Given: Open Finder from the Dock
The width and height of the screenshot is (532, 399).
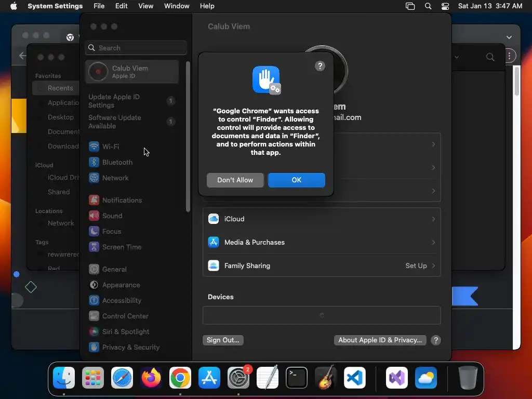Looking at the screenshot, I should 64,378.
